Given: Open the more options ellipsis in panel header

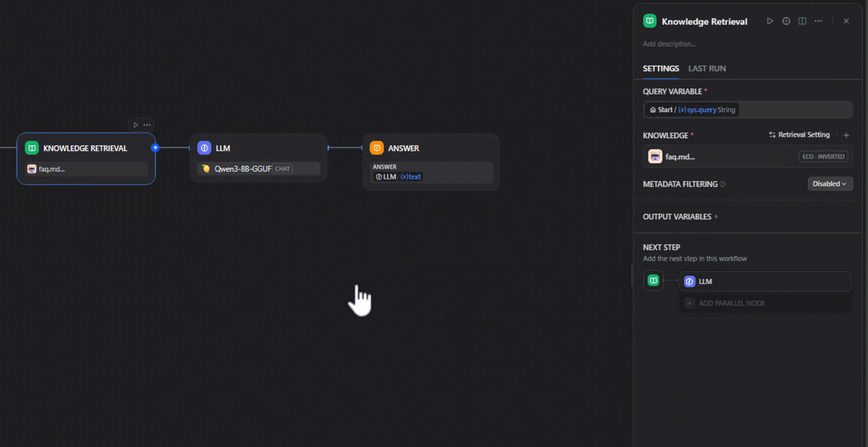Looking at the screenshot, I should (x=818, y=21).
